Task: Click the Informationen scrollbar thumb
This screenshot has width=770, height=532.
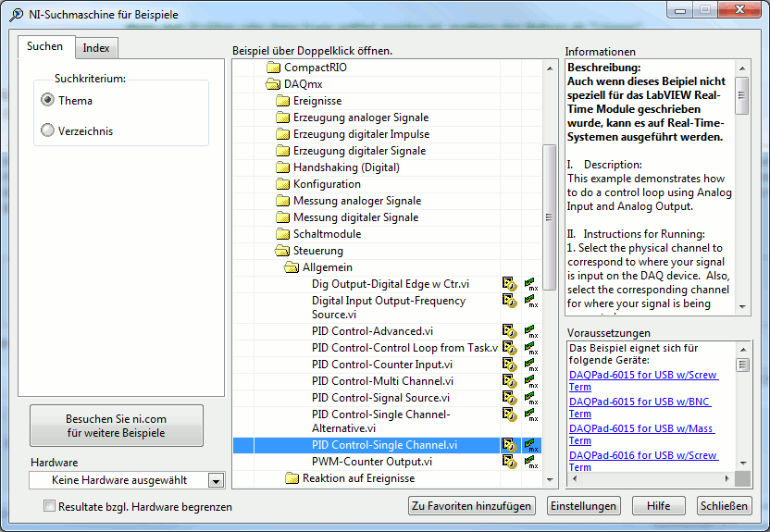Action: pos(742,95)
